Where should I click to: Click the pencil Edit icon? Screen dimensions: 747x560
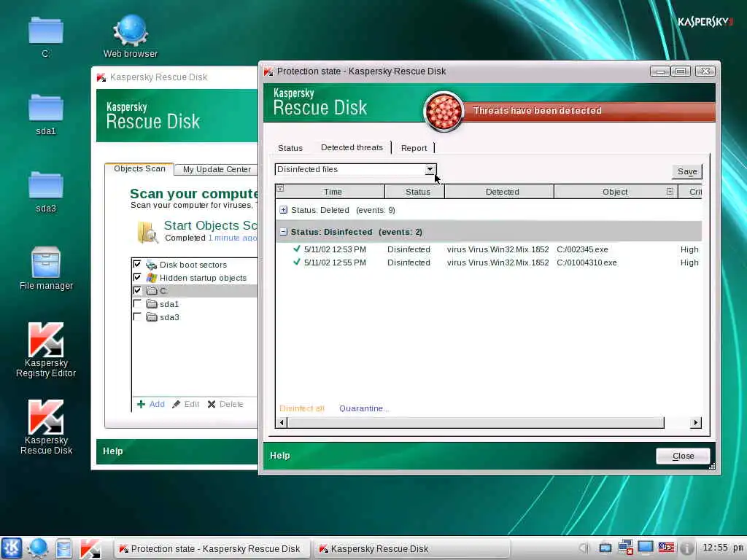point(177,404)
